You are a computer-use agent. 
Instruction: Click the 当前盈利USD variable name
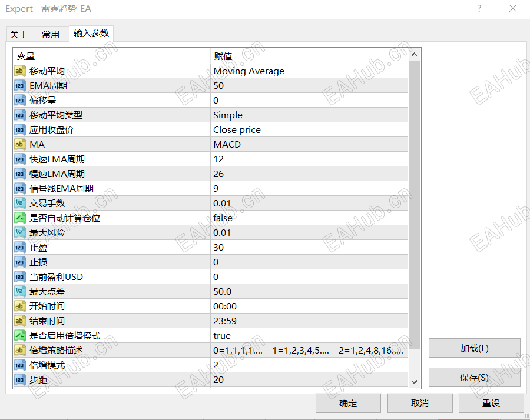(56, 277)
